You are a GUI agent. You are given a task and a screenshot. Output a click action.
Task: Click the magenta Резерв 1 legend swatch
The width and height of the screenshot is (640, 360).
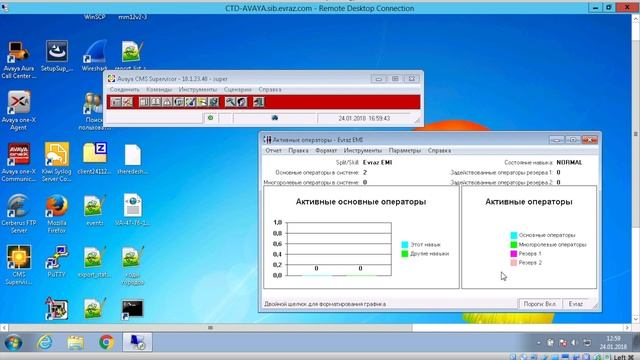[x=513, y=253]
